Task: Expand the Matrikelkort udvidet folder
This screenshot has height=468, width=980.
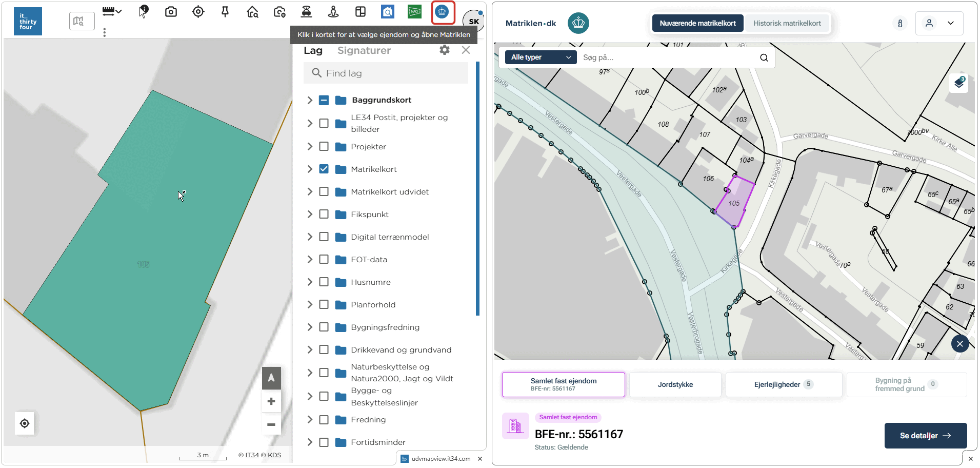Action: point(310,191)
